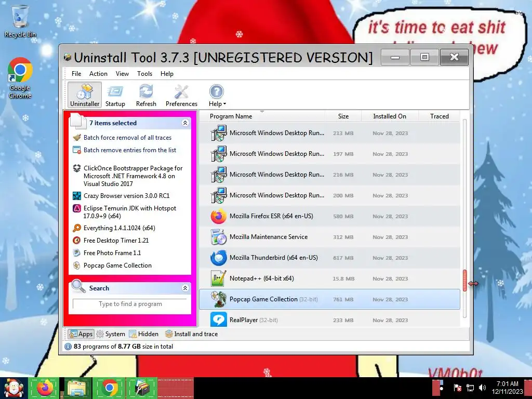532x399 pixels.
Task: Open the Action menu
Action: (98, 74)
